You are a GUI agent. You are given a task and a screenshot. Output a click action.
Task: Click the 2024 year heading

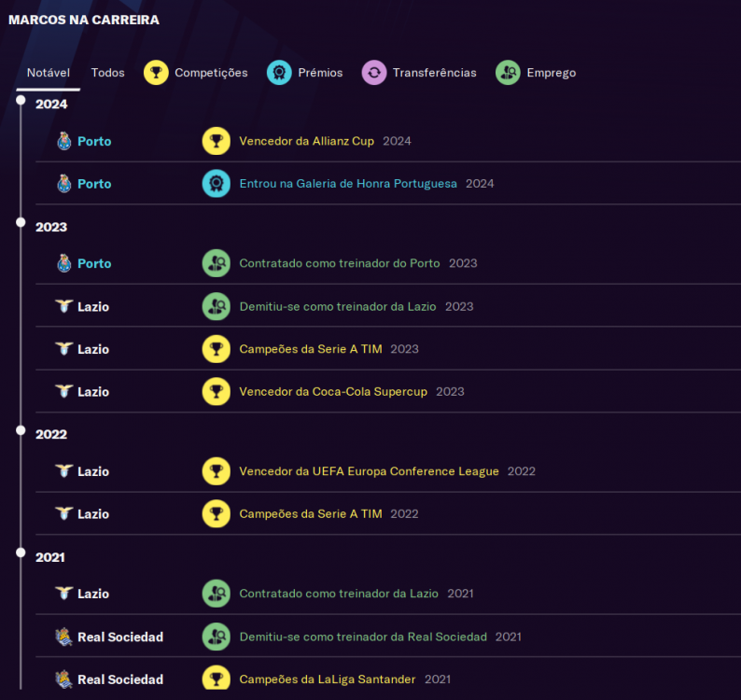coord(51,104)
